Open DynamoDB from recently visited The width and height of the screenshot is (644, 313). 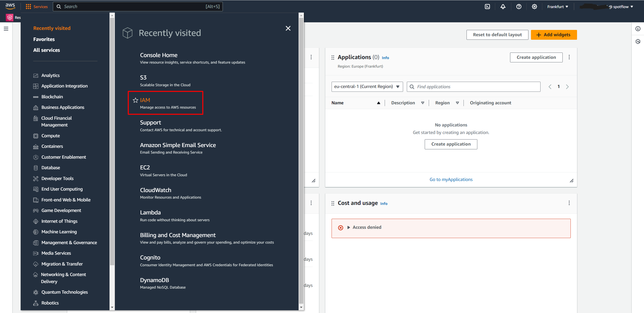point(154,280)
